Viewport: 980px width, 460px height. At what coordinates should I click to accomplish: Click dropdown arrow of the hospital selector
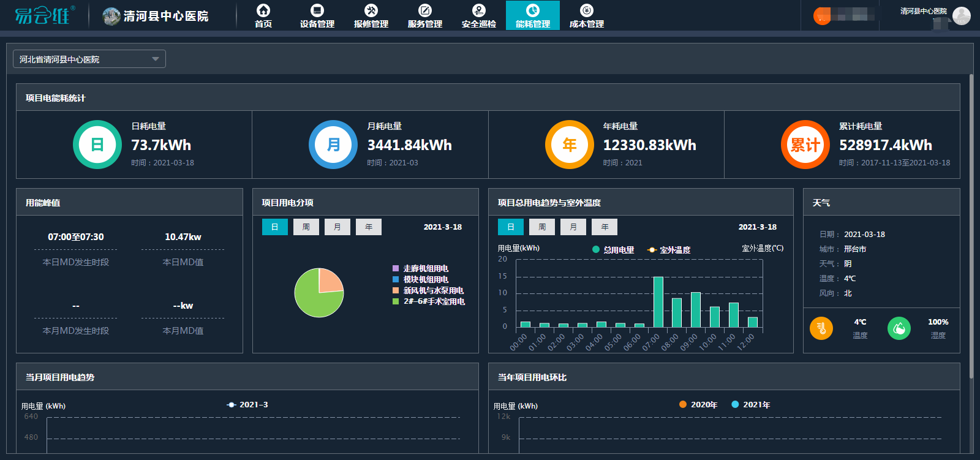(x=156, y=59)
